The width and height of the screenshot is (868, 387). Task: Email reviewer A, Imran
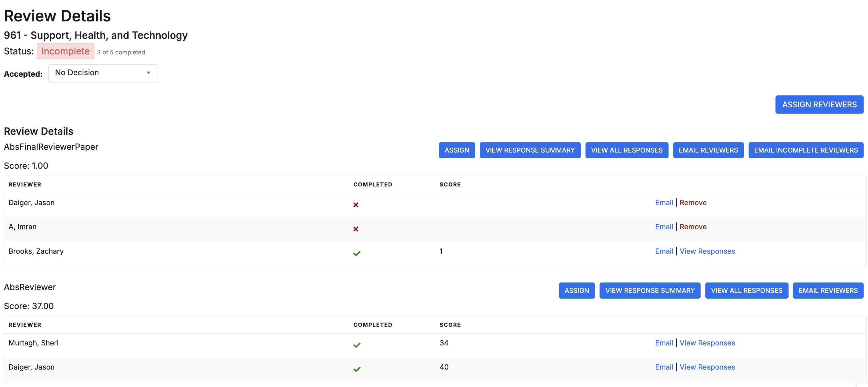(664, 227)
